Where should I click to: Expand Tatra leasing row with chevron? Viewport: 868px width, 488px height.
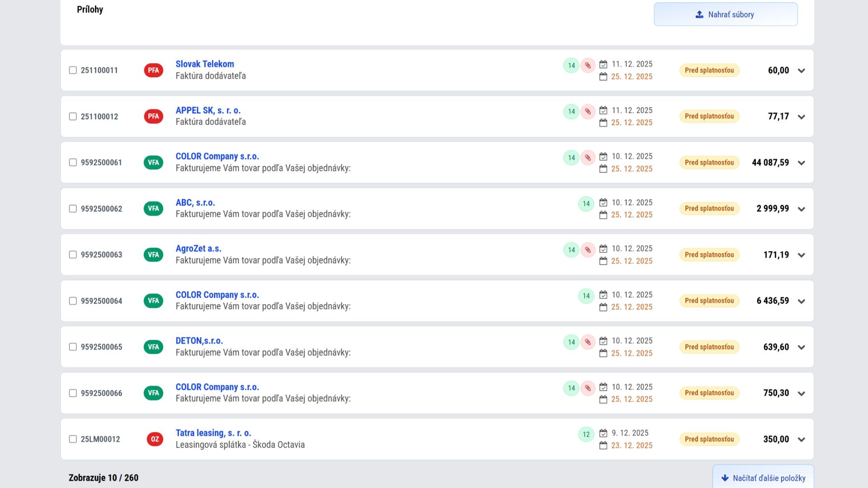tap(802, 440)
